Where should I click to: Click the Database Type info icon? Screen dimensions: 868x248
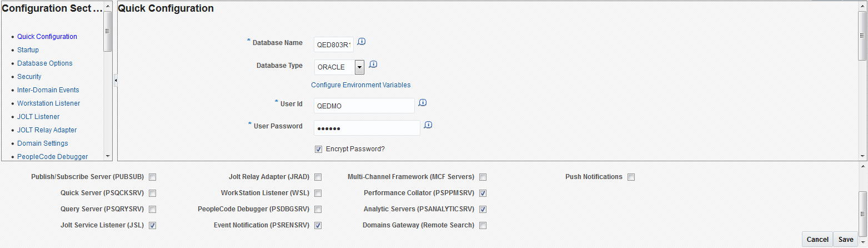click(373, 65)
